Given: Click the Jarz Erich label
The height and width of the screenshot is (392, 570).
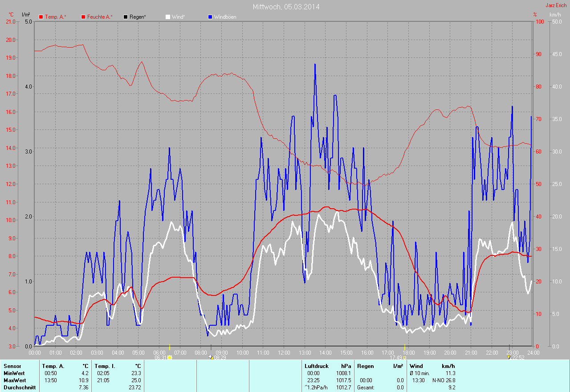Looking at the screenshot, I should click(x=556, y=5).
